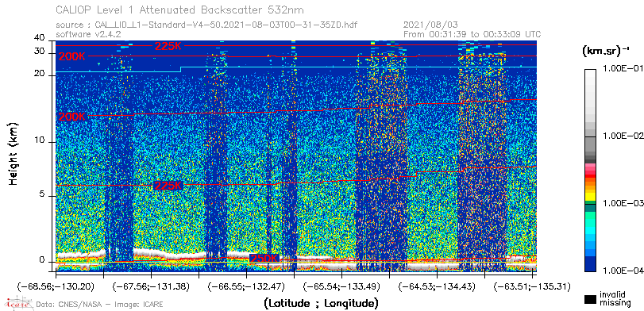Viewport: 644px width, 311px height.
Task: Click the '1.00E-01' color scale label
Action: 623,68
